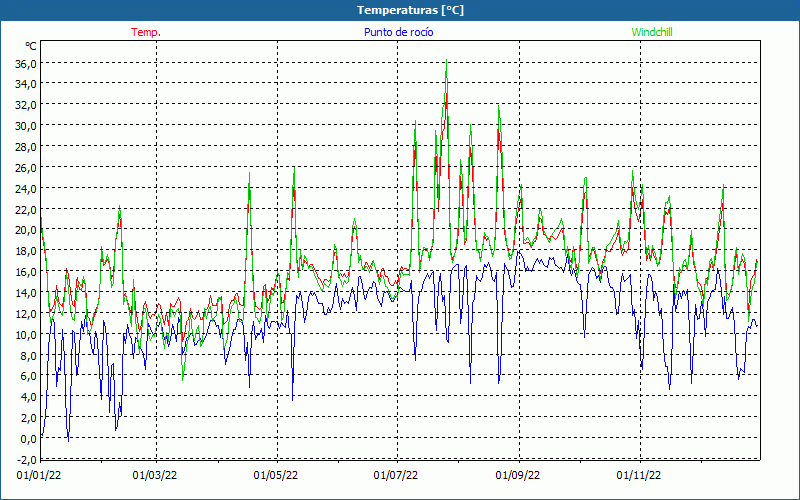This screenshot has height=500, width=800.
Task: Click the 34,0 y-axis value
Action: (26, 84)
